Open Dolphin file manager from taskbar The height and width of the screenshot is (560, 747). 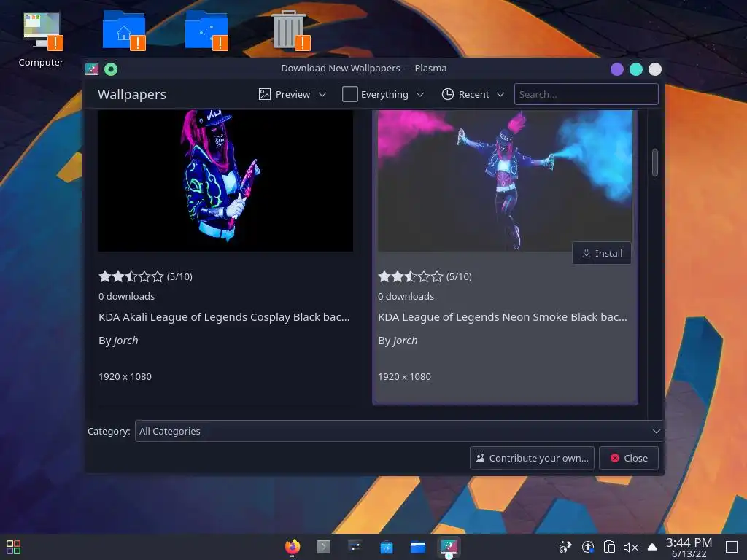point(418,547)
